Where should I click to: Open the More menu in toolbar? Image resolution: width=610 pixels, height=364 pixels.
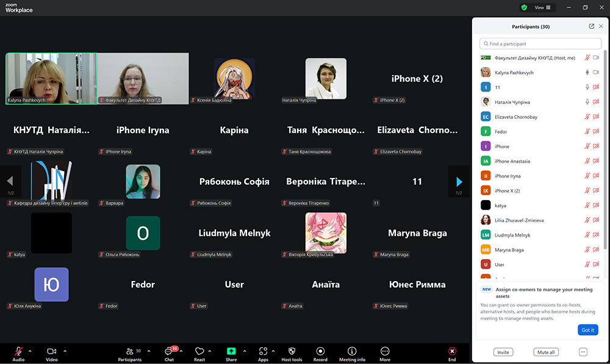pyautogui.click(x=384, y=352)
